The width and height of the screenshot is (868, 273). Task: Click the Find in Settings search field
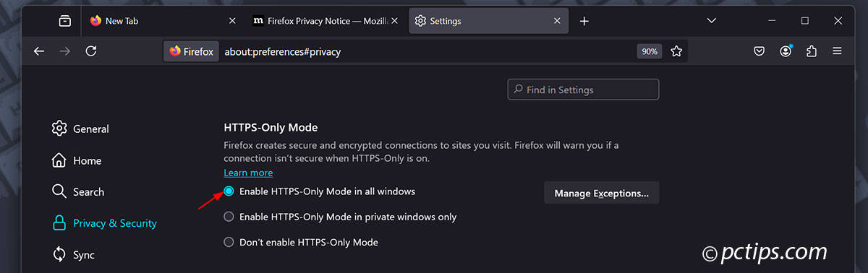(x=583, y=90)
